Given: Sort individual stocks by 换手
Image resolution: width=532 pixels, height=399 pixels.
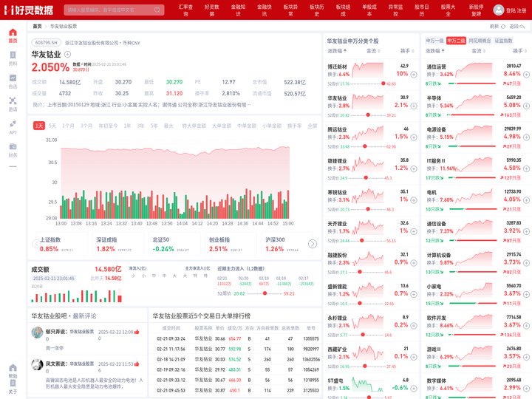Looking at the screenshot, I should tap(407, 51).
